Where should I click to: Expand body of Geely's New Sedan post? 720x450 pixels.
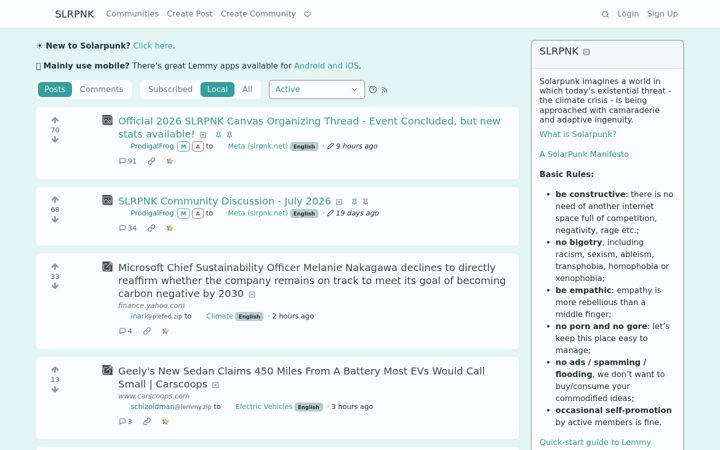pos(216,385)
